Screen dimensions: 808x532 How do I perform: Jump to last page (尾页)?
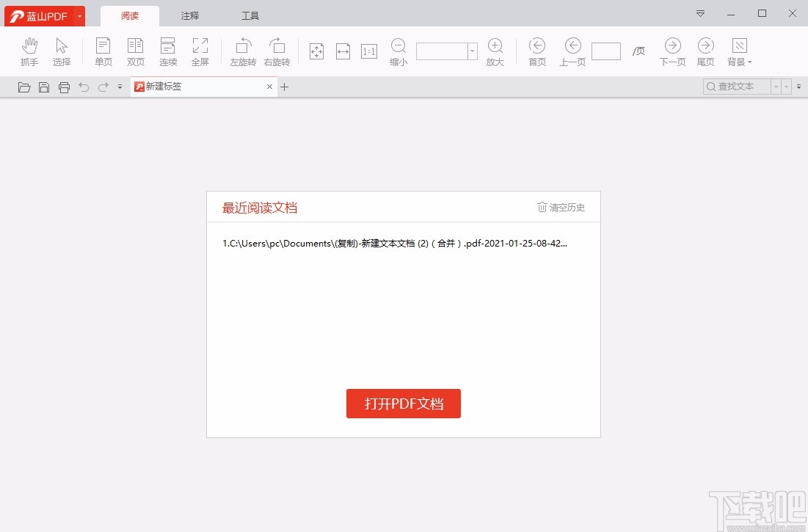pos(705,52)
